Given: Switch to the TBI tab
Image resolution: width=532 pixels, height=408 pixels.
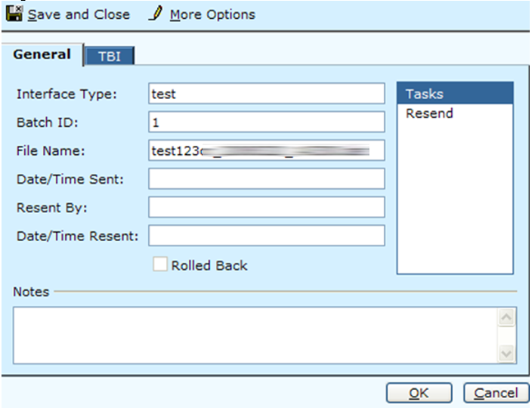Looking at the screenshot, I should click(110, 57).
